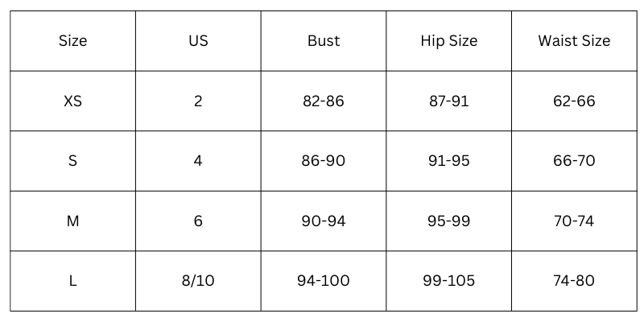Screen dimensions: 644x322
Task: Click the Waist Size column header
Action: [574, 41]
